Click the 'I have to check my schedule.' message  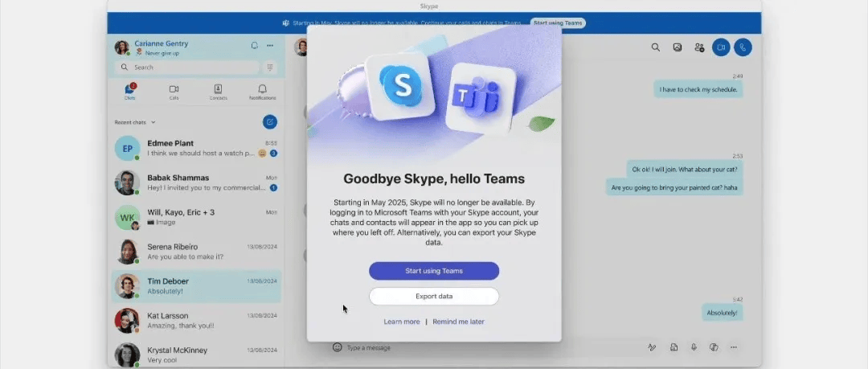click(x=698, y=89)
